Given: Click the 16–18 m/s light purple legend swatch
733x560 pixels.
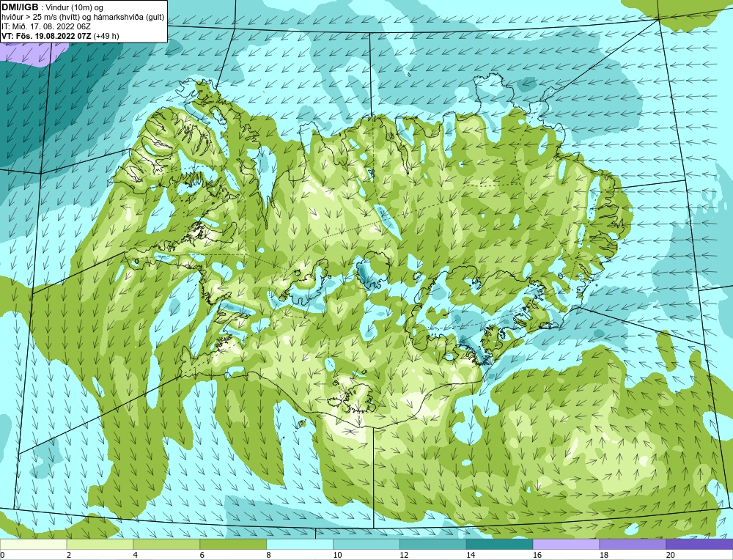Looking at the screenshot, I should 566,545.
